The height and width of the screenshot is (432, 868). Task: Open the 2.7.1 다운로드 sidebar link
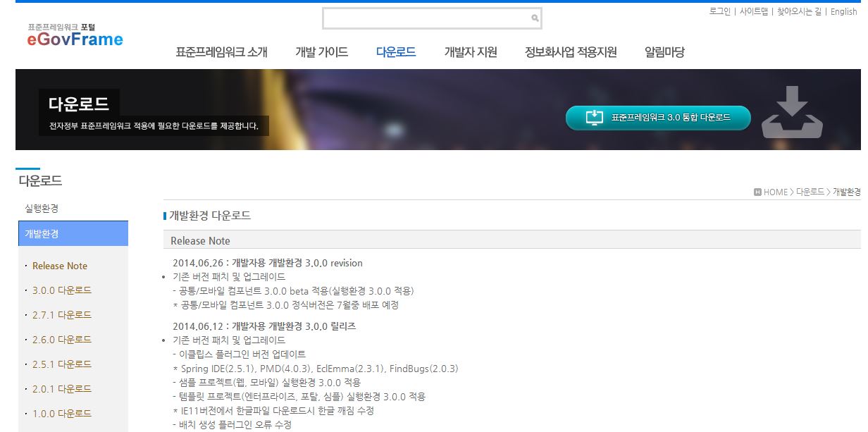pos(62,315)
